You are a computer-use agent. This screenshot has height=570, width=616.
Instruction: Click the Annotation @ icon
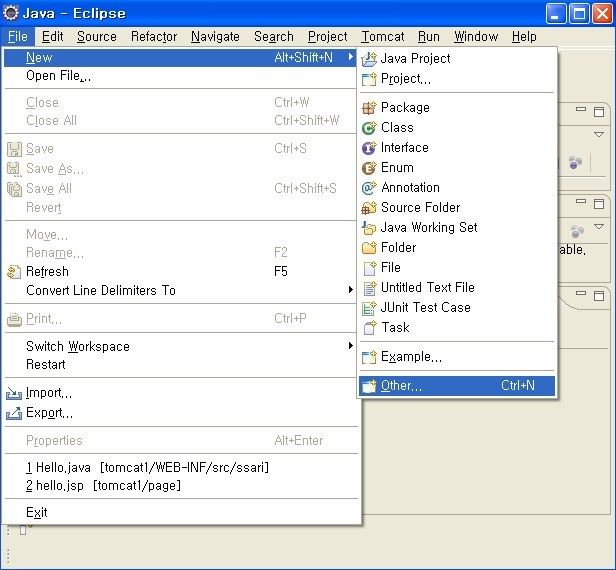click(369, 188)
